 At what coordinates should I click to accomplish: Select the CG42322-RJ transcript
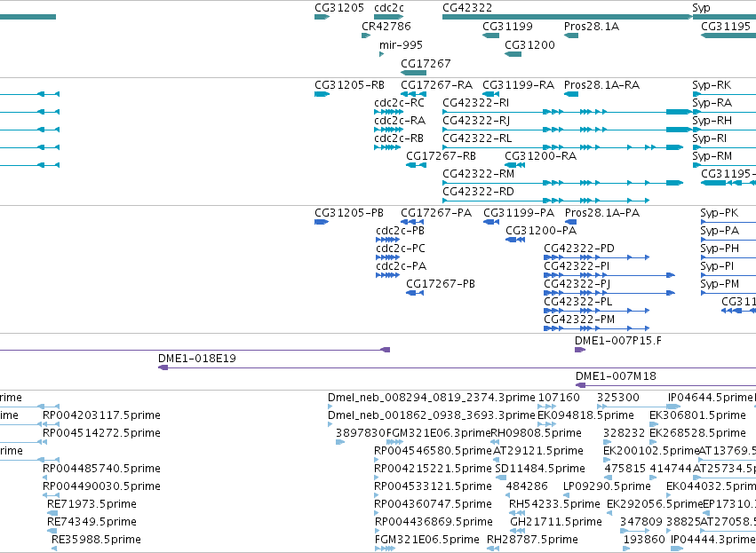568,130
